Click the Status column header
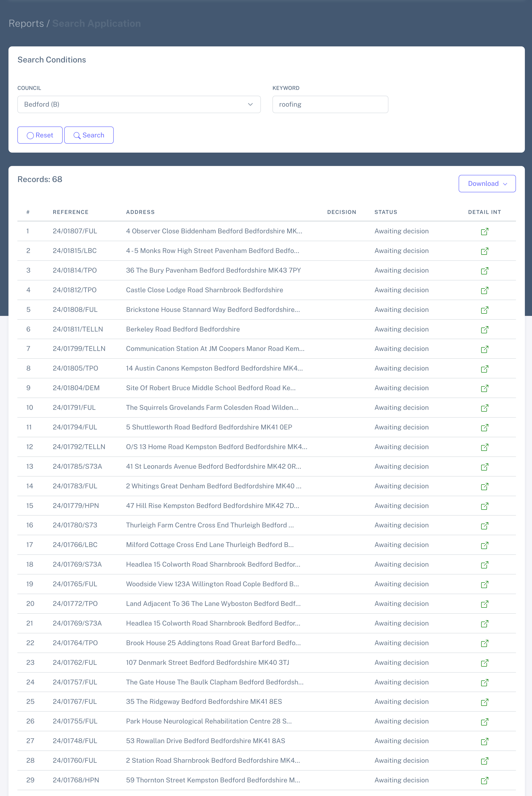Image resolution: width=532 pixels, height=796 pixels. point(386,212)
